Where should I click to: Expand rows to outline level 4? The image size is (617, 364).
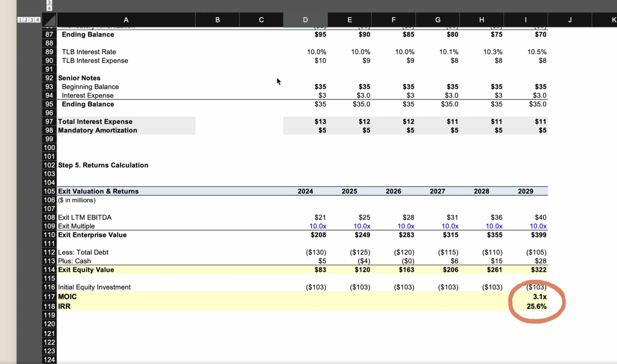click(38, 20)
